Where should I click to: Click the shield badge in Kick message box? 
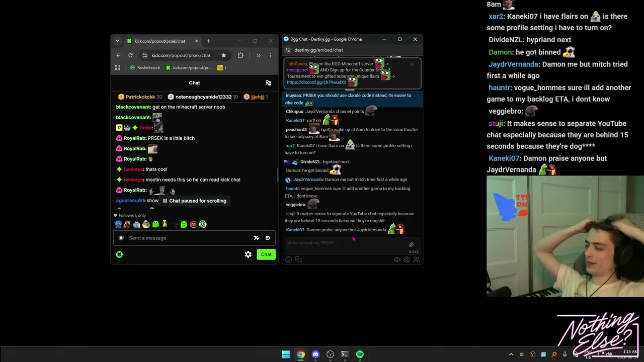121,238
